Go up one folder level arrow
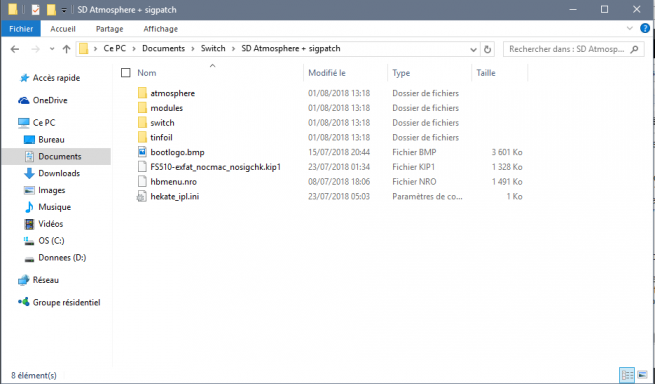655x384 pixels. (66, 49)
